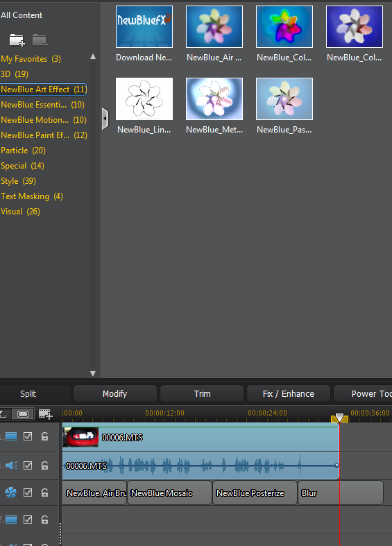Open My Favorites (3) category
This screenshot has width=392, height=546.
31,59
